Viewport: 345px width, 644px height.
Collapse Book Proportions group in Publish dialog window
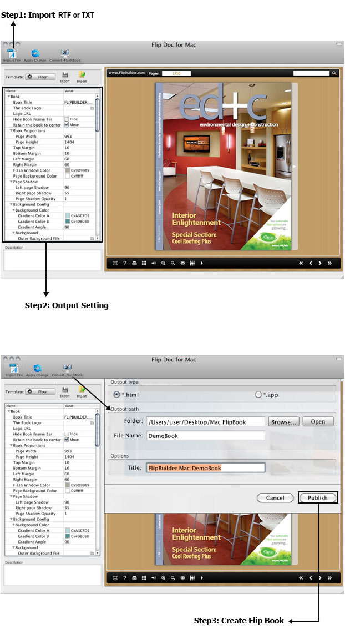coord(11,445)
